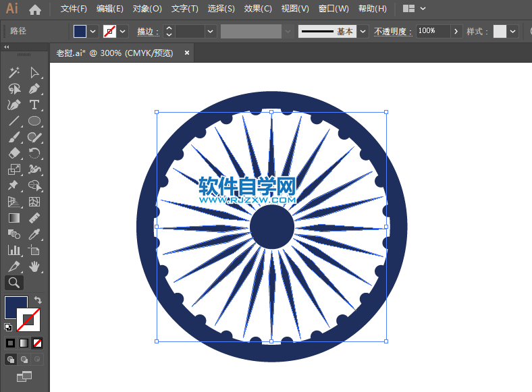Image resolution: width=532 pixels, height=392 pixels.
Task: Click the Home icon
Action: tap(35, 9)
